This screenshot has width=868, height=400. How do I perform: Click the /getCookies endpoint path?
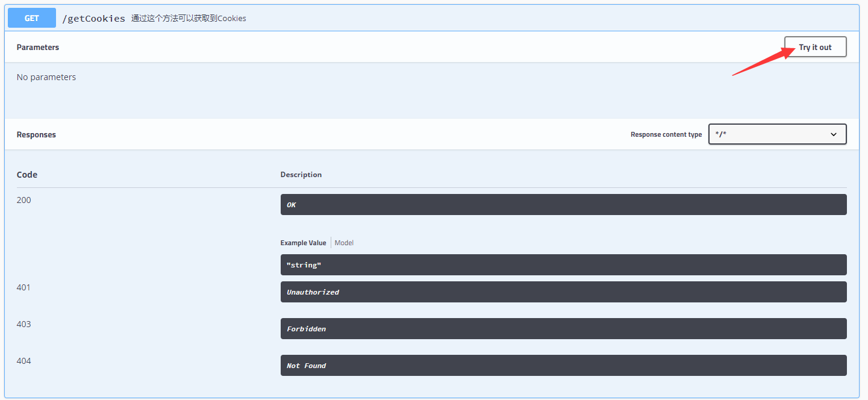[93, 18]
